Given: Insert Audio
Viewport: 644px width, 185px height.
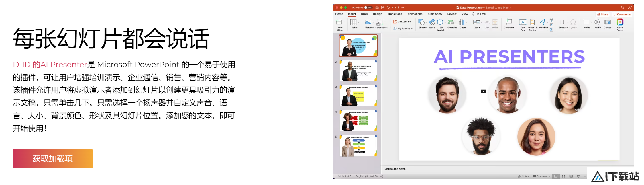Looking at the screenshot, I should (597, 24).
